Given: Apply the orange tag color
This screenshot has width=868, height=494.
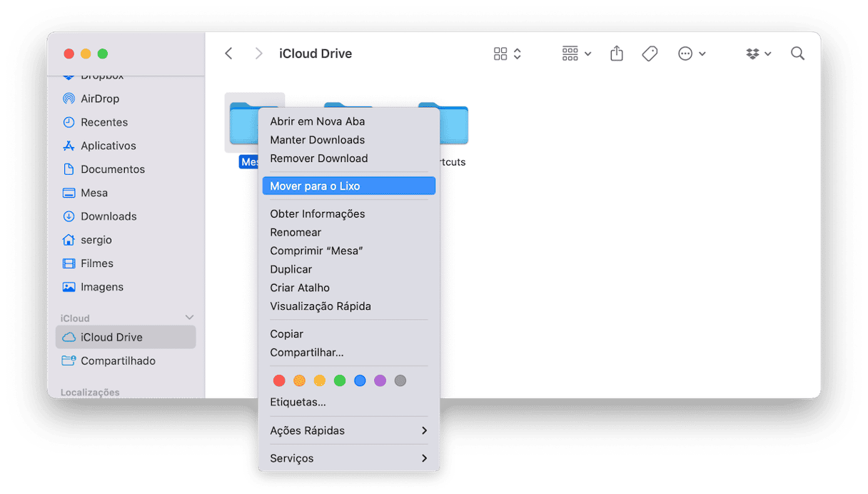Looking at the screenshot, I should point(300,381).
